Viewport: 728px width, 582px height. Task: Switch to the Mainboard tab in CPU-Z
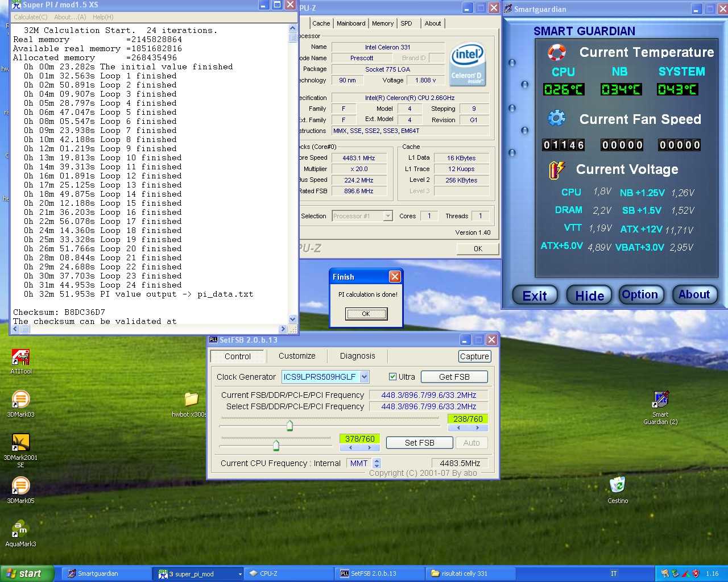[351, 23]
